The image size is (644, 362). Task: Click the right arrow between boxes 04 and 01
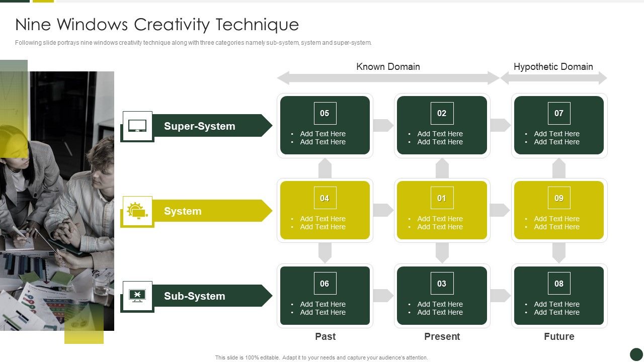tap(383, 210)
